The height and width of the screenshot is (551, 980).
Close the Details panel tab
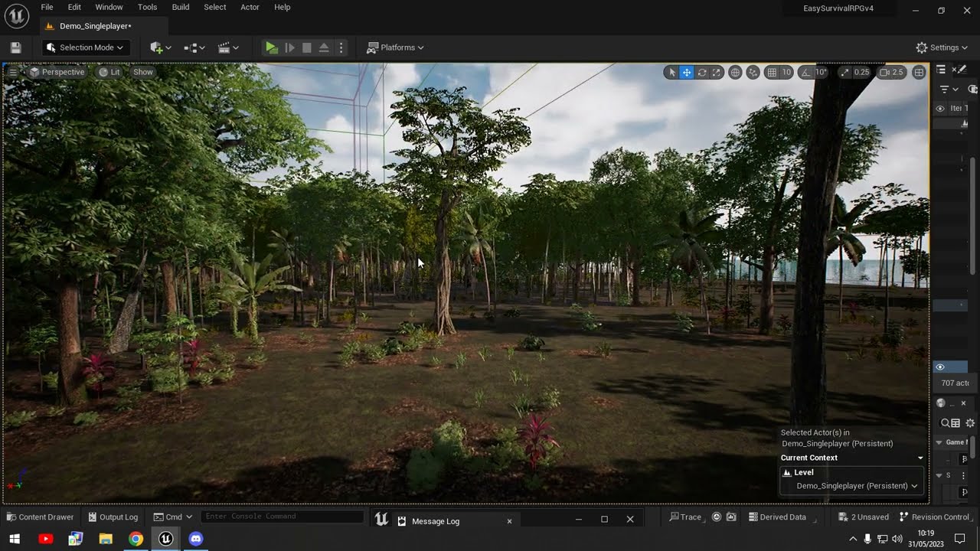click(x=964, y=403)
